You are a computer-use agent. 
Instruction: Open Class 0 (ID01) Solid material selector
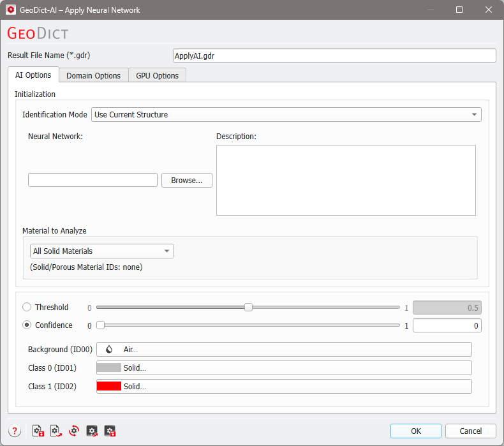coord(284,368)
